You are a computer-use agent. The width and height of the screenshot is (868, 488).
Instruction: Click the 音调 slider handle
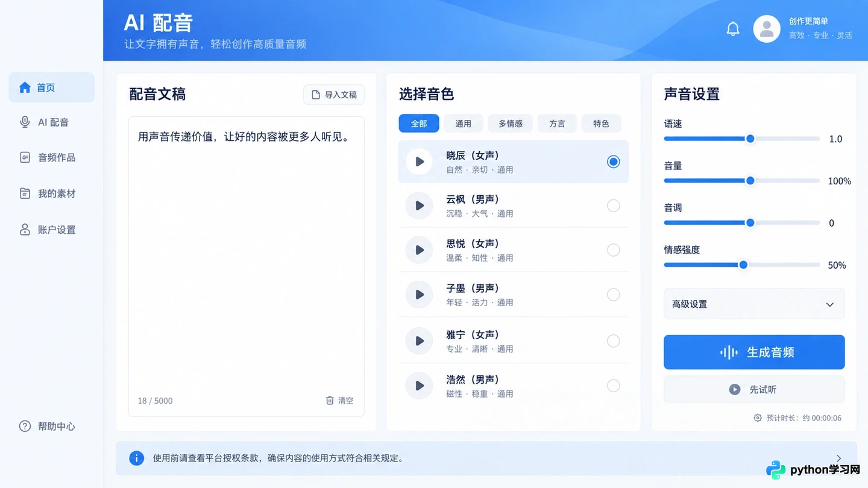coord(750,223)
